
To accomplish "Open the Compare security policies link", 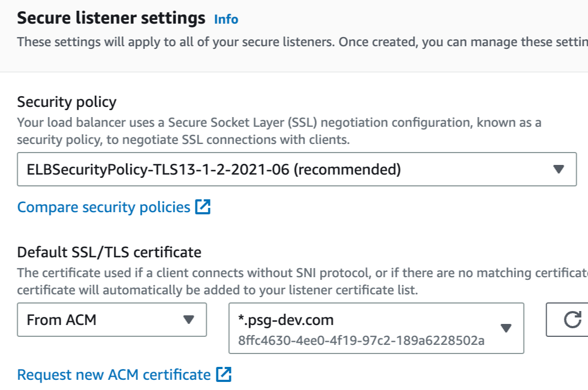I will point(104,207).
